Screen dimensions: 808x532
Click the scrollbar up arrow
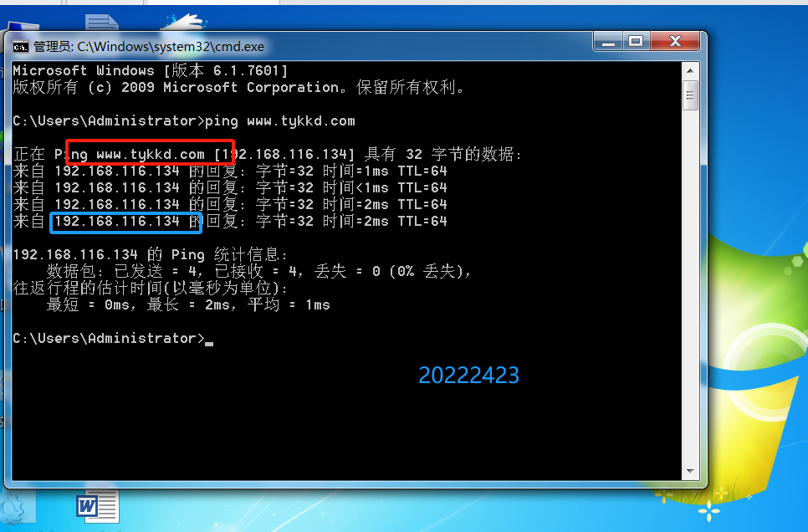click(x=690, y=70)
